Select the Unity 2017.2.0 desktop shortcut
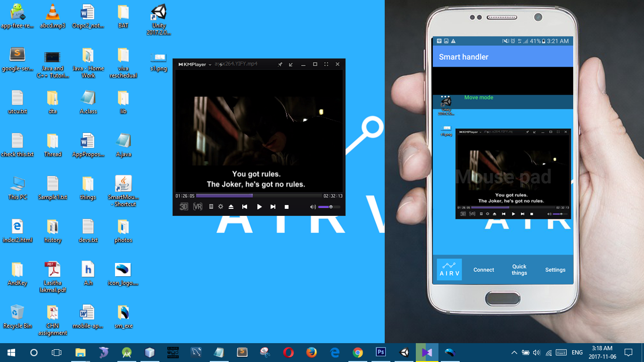Screen dimensions: 644x362 point(159,20)
